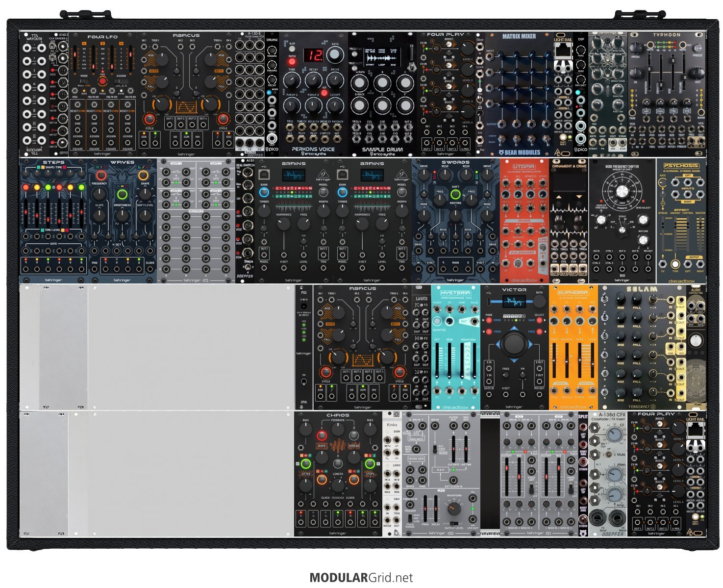Flip the FREQ RANGE switch on Behringer 150
Image resolution: width=723 pixels, height=588 pixels.
[410, 517]
